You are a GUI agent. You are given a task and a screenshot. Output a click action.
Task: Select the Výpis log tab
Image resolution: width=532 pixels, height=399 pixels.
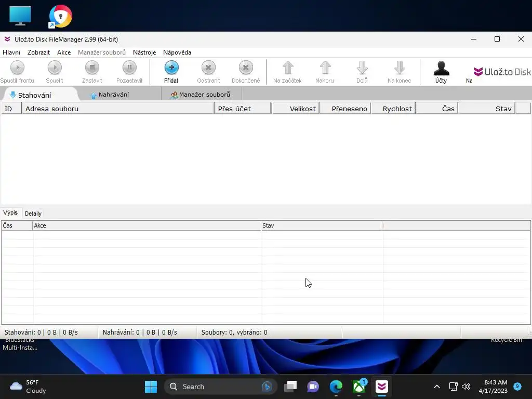[10, 212]
